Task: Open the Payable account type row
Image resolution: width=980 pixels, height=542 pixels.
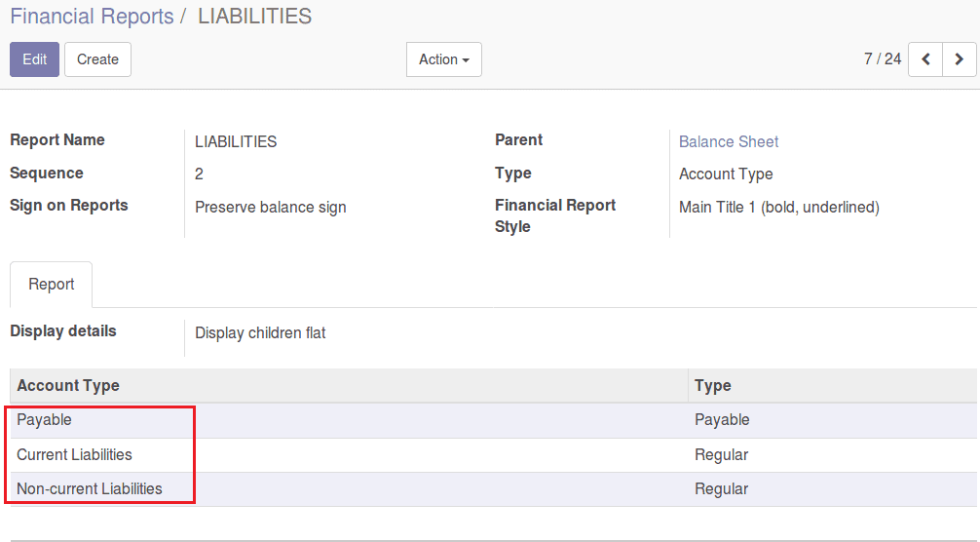Action: pos(494,420)
